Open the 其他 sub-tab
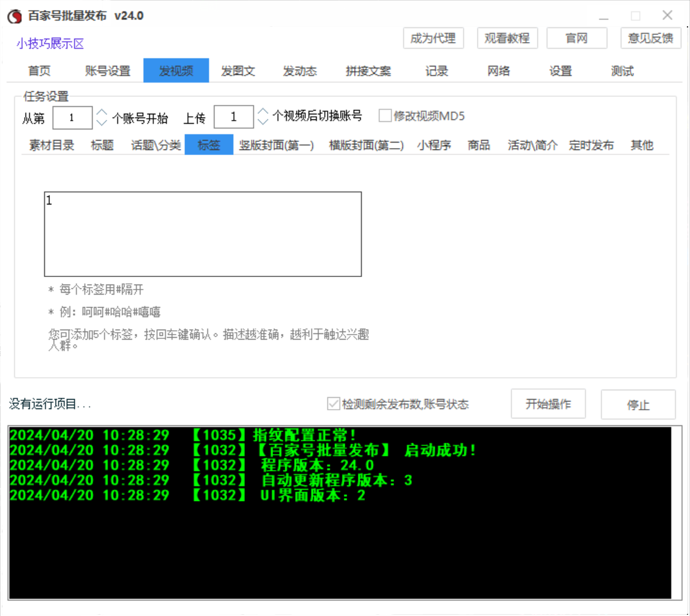 point(642,145)
